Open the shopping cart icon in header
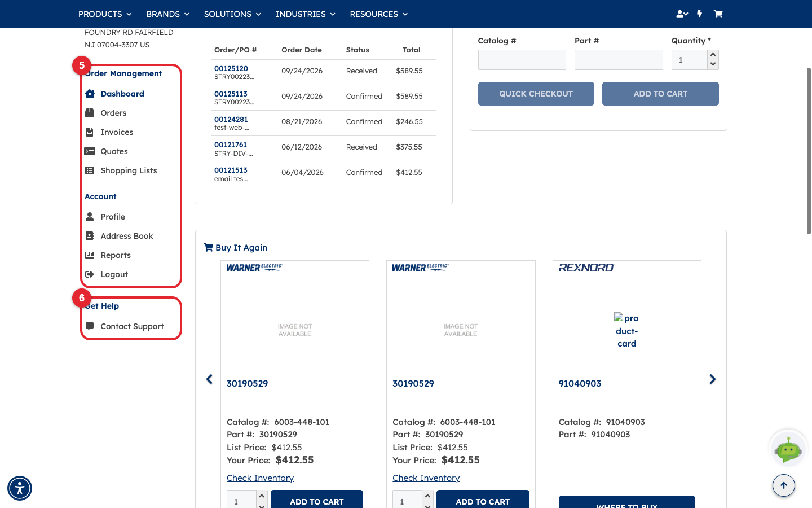The image size is (812, 508). 718,14
